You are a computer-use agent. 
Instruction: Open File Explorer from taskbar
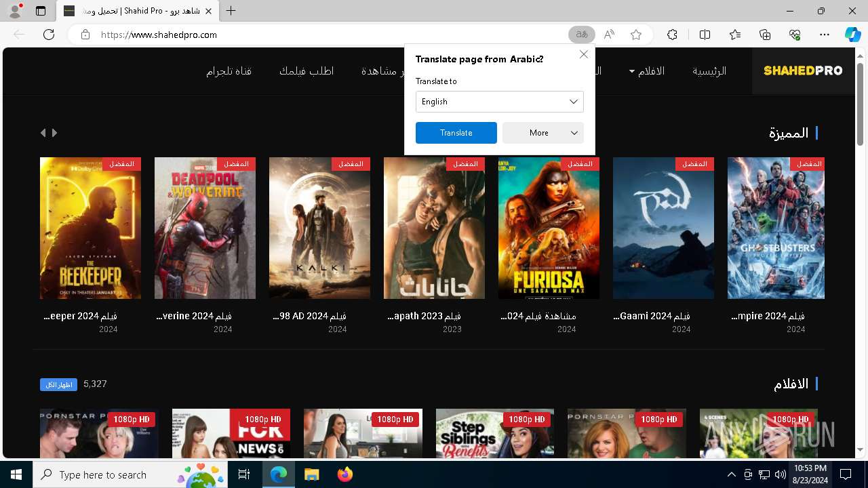pos(311,474)
